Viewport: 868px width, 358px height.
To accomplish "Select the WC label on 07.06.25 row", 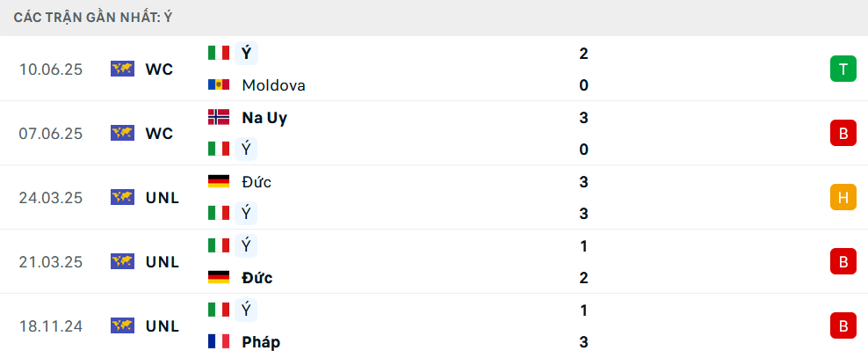I will tap(159, 134).
